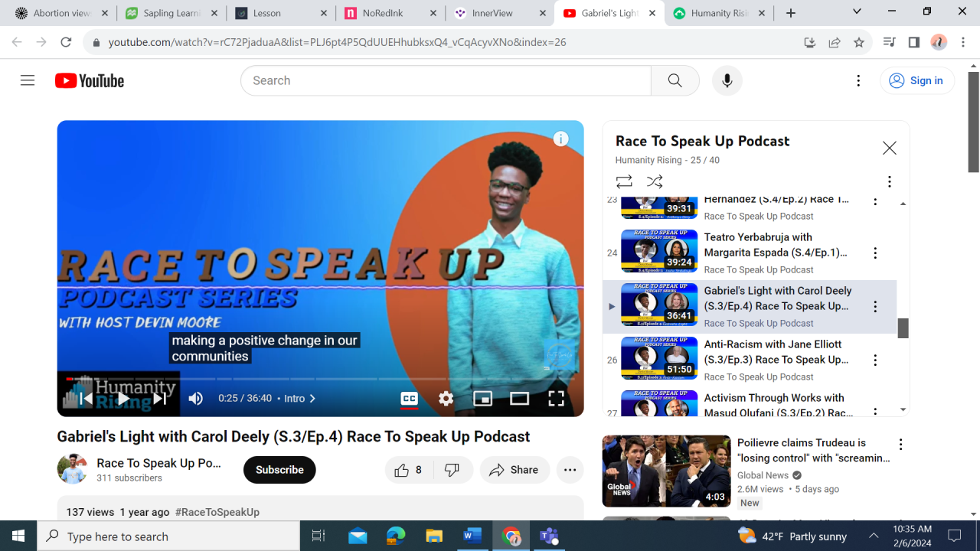Go to the previous video
The height and width of the screenshot is (551, 980).
click(x=86, y=398)
